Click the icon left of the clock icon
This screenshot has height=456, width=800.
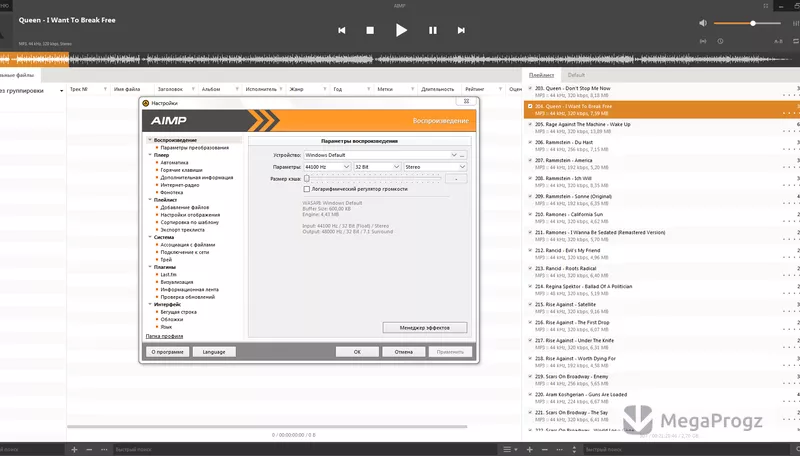click(x=703, y=41)
